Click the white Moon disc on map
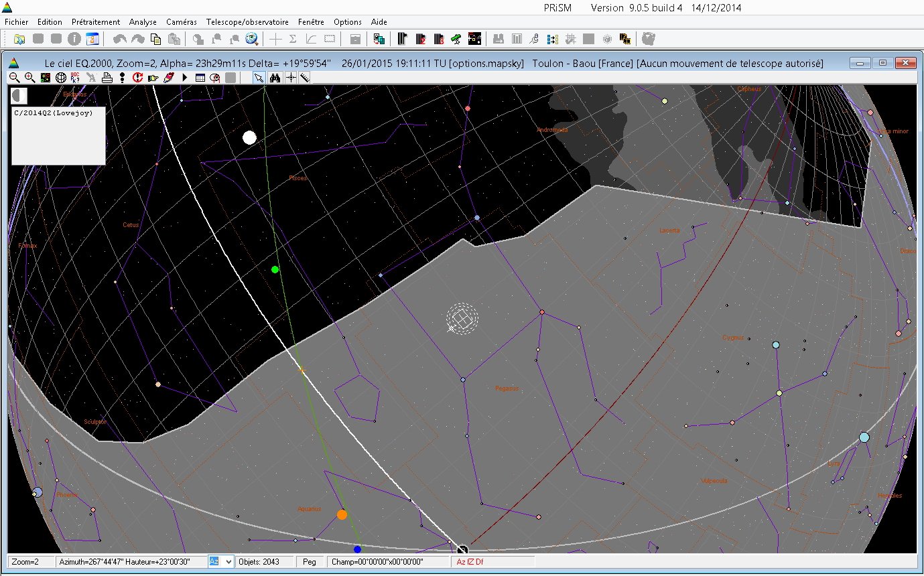This screenshot has height=576, width=924. pos(249,137)
